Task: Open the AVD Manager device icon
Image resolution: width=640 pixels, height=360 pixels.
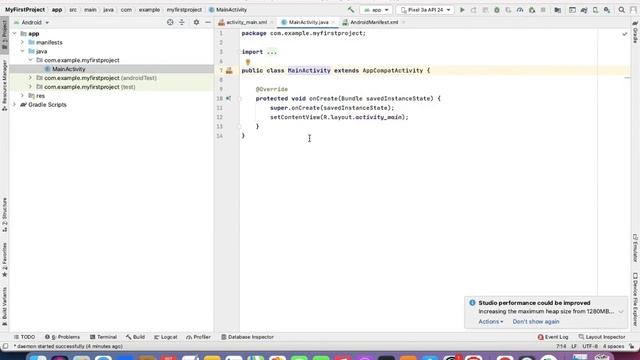Action: click(596, 10)
